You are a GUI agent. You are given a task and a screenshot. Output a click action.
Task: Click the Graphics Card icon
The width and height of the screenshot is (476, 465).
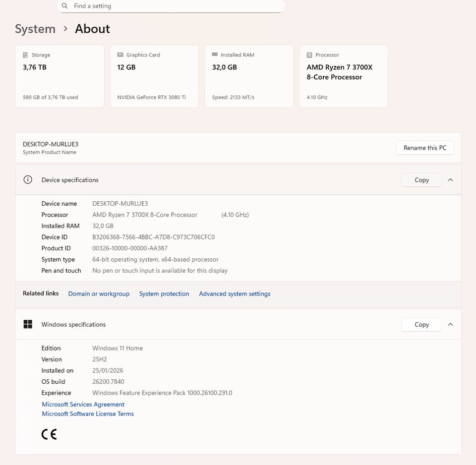click(x=120, y=55)
